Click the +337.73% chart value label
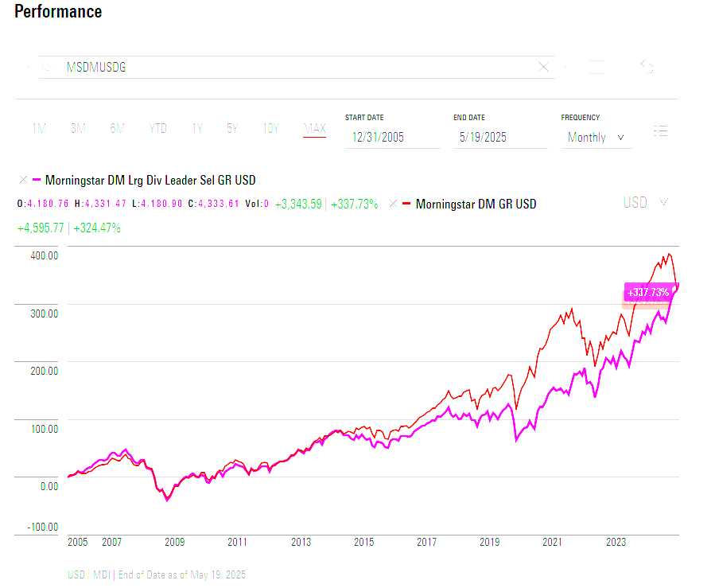Screen dimensions: 715x588 tap(648, 293)
